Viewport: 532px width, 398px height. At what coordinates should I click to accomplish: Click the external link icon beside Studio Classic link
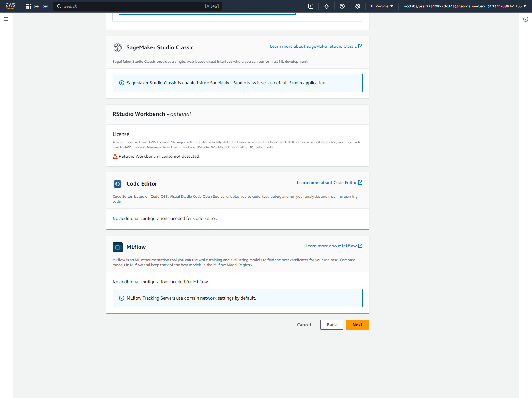pyautogui.click(x=360, y=46)
